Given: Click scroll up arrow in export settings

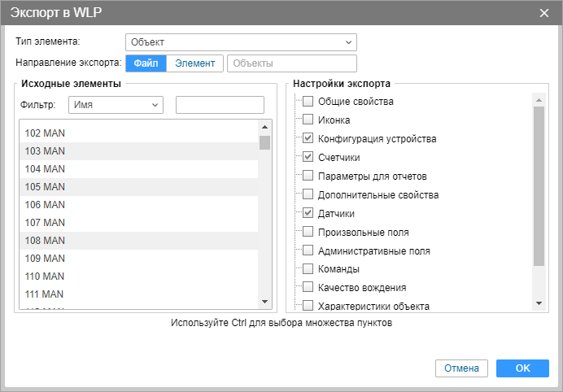Looking at the screenshot, I should pyautogui.click(x=538, y=101).
